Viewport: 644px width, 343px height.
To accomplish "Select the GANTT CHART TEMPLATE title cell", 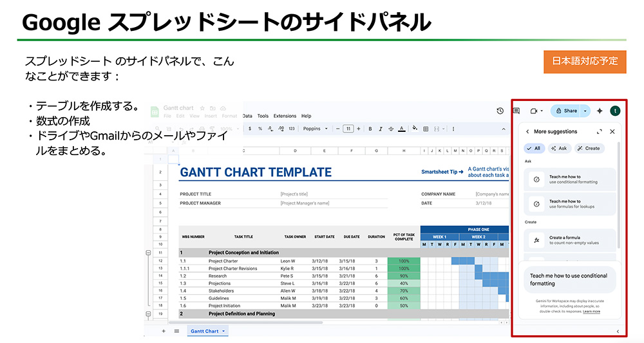I will point(256,172).
